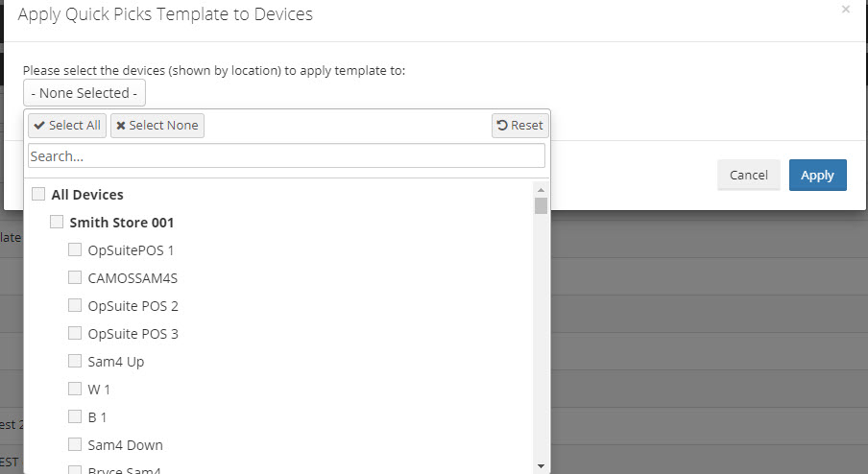Click the B 1 label
868x474 pixels.
coord(97,417)
